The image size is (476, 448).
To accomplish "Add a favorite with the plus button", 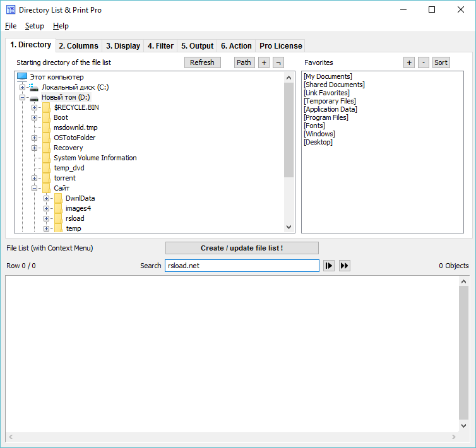I will (409, 62).
